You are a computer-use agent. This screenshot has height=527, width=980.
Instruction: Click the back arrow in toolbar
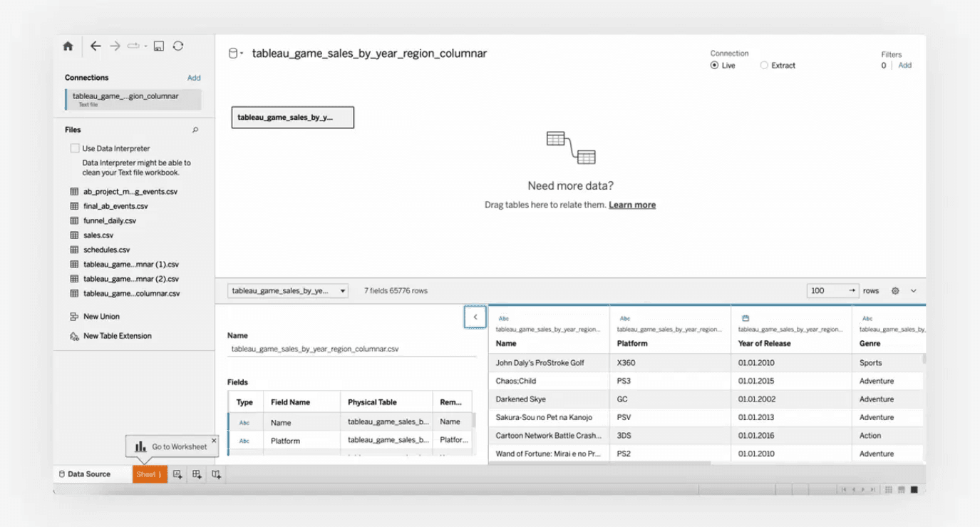96,46
